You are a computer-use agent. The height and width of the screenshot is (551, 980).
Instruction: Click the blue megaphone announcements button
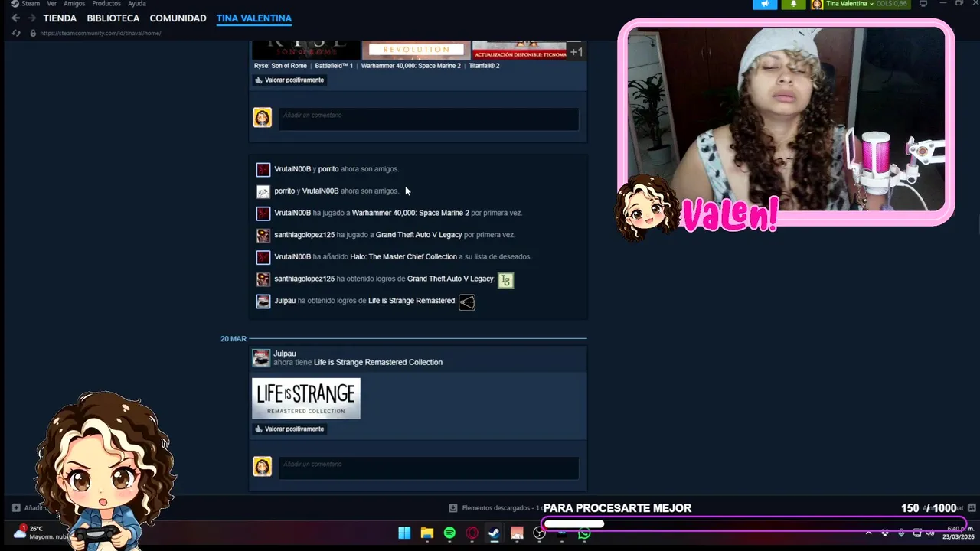click(x=765, y=4)
